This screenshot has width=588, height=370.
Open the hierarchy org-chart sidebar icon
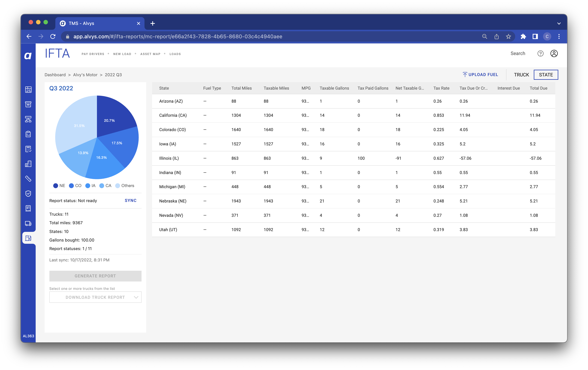click(x=28, y=119)
